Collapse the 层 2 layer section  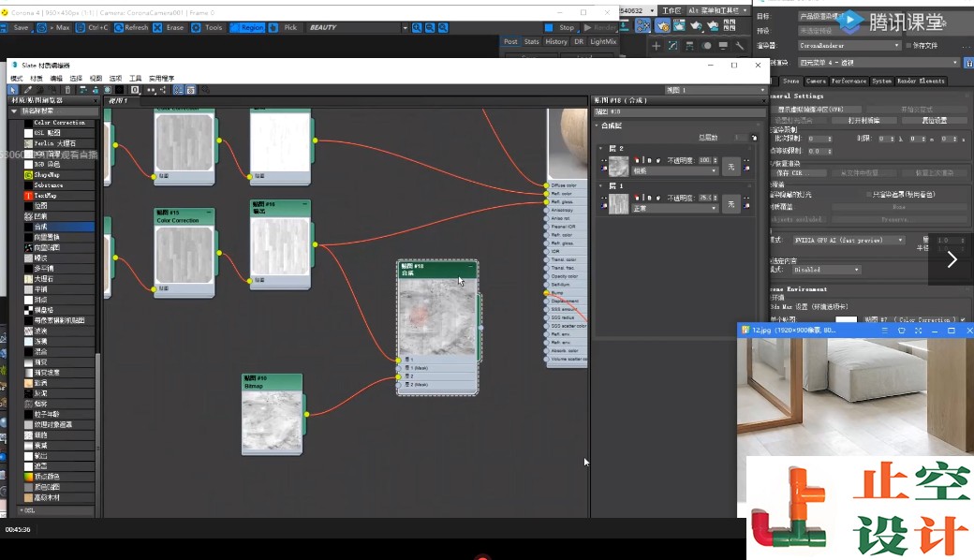pos(600,148)
